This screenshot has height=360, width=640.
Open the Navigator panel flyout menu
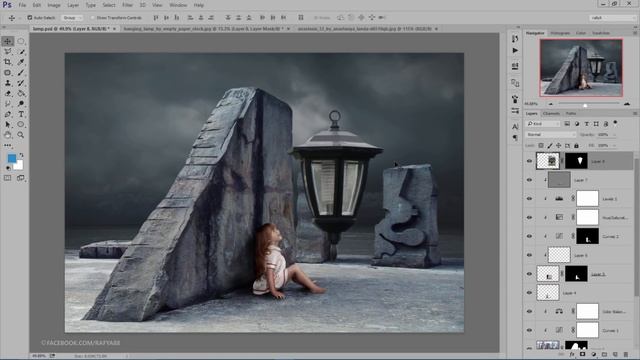pos(635,33)
